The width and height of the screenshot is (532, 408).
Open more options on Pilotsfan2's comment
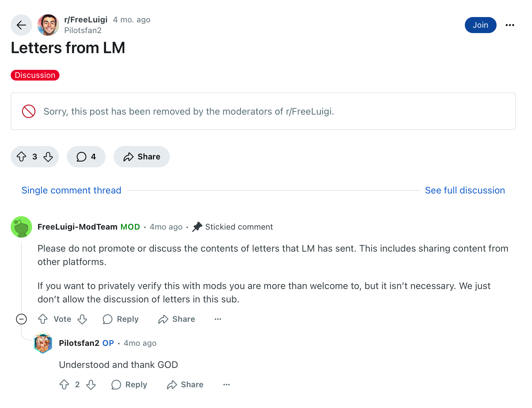click(227, 385)
